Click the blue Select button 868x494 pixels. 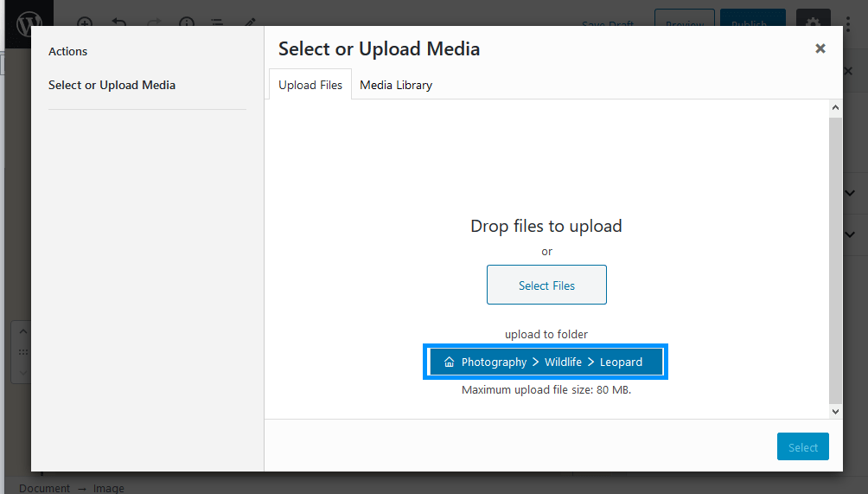tap(802, 447)
